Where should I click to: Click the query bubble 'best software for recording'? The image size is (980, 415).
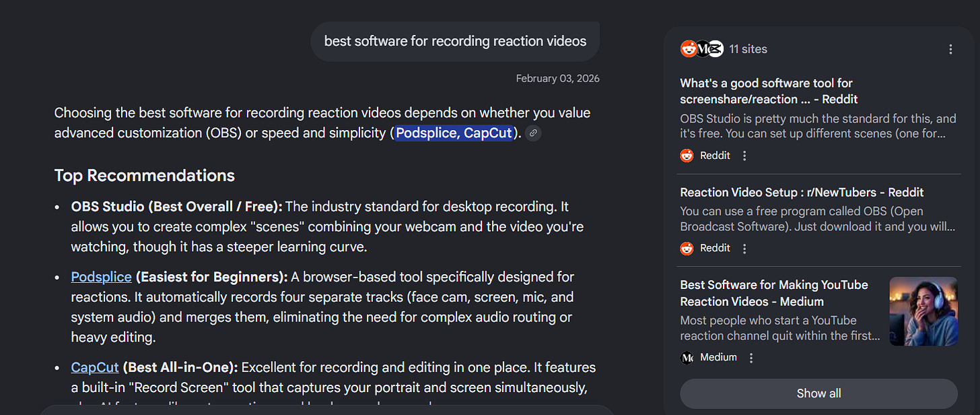pos(455,41)
